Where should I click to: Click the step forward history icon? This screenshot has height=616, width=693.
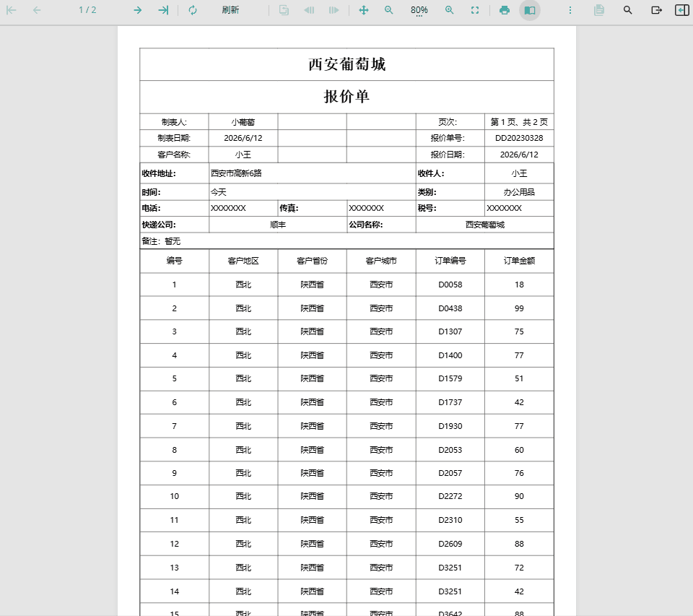click(x=334, y=9)
